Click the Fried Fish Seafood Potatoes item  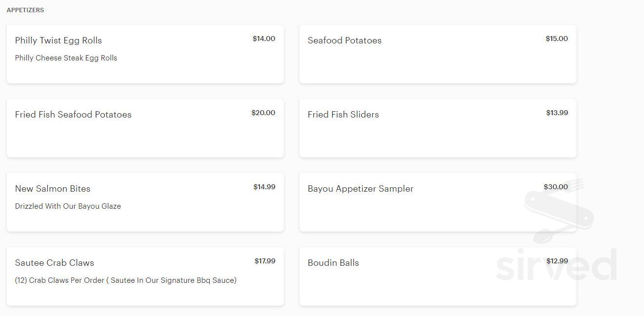(145, 128)
